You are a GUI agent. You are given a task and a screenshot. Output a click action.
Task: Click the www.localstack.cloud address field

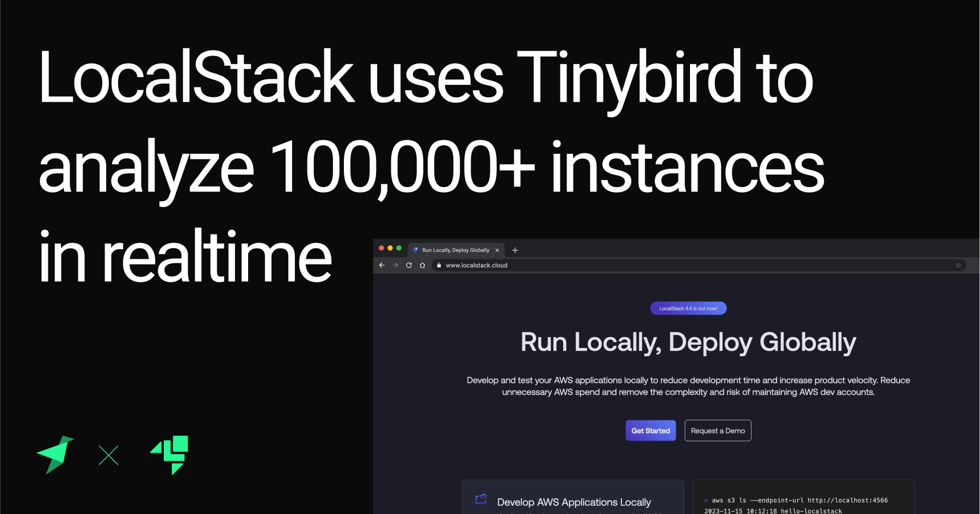(x=699, y=265)
